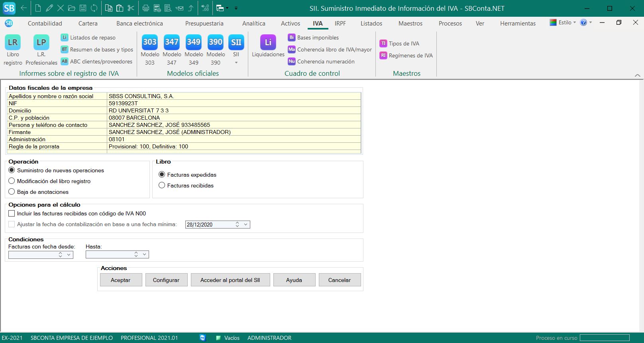The height and width of the screenshot is (343, 644).
Task: Open Modelo 390 form
Action: [x=216, y=43]
